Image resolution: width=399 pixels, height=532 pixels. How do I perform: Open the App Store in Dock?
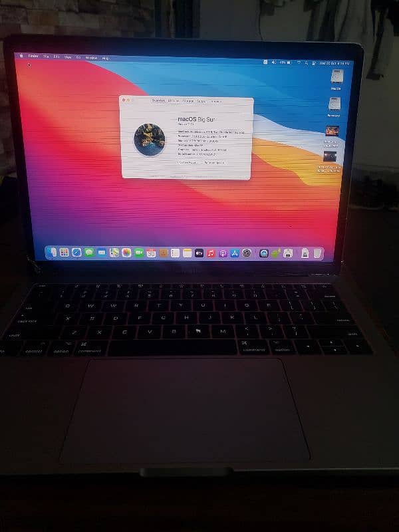tap(235, 253)
